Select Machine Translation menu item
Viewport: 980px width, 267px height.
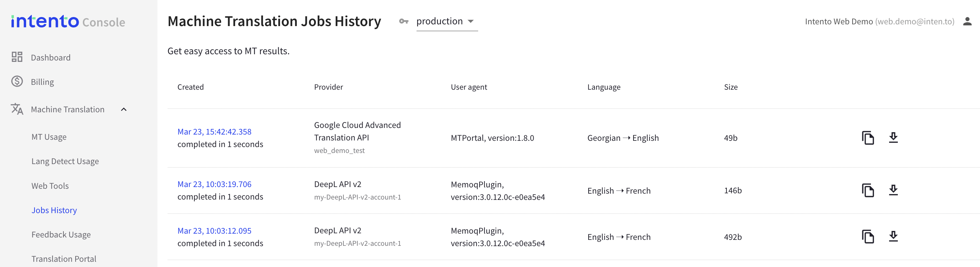67,110
